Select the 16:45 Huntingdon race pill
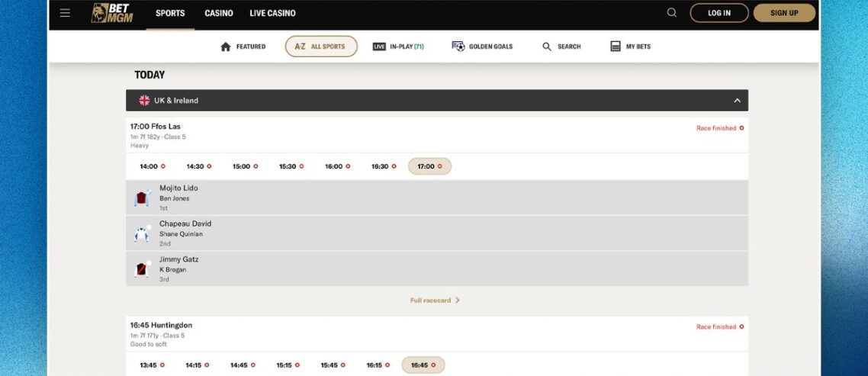 (x=423, y=365)
